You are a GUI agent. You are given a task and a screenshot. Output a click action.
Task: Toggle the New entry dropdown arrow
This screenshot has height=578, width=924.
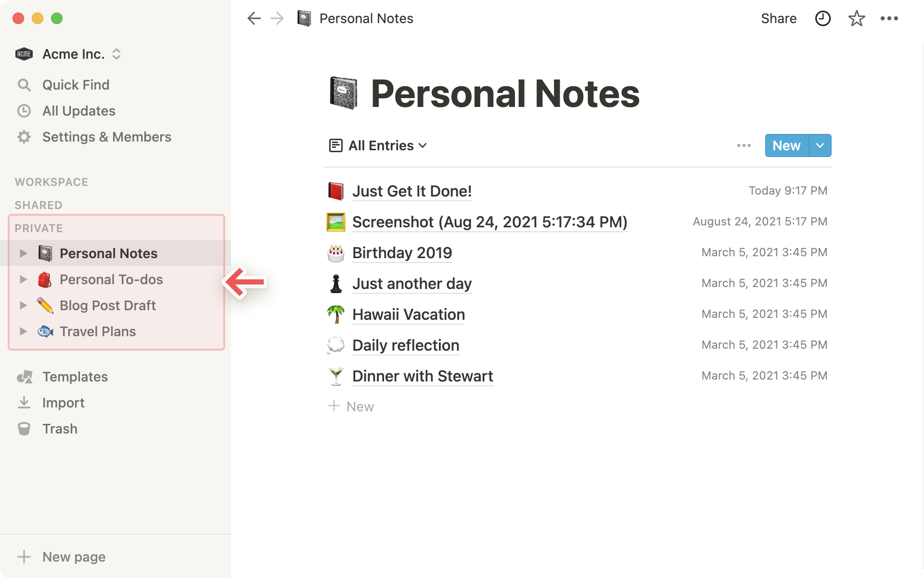pyautogui.click(x=819, y=145)
